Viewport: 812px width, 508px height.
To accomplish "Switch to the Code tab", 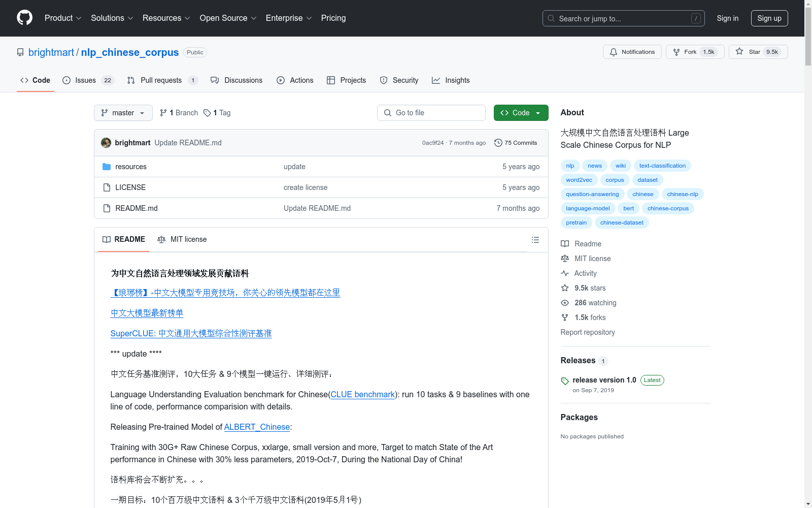I will 36,80.
